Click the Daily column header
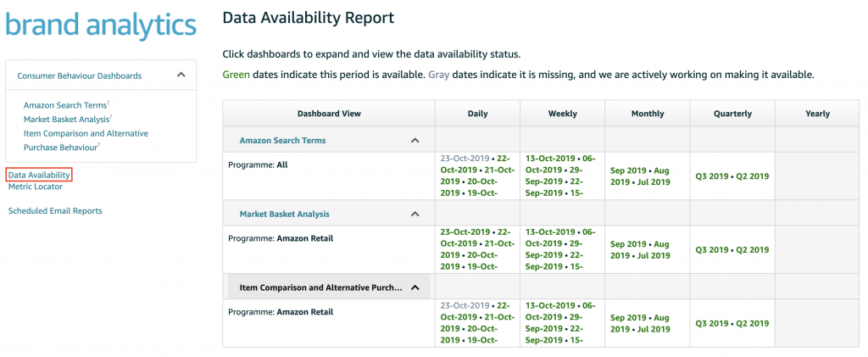 (x=478, y=114)
